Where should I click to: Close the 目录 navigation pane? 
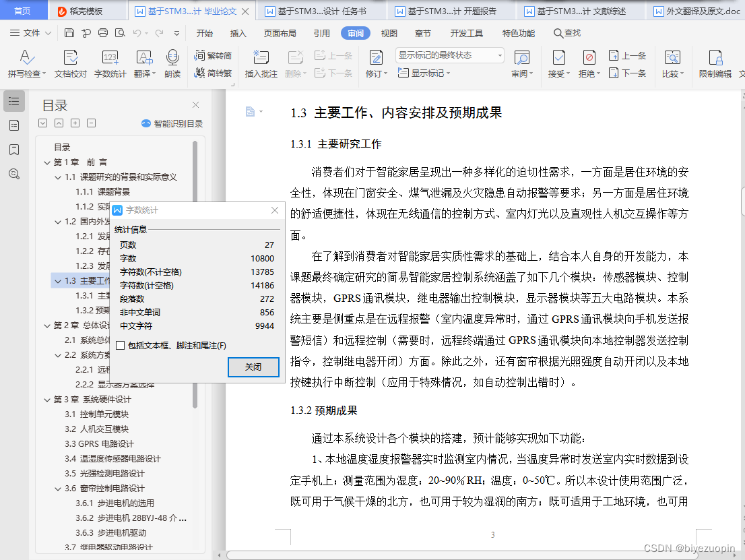[195, 104]
